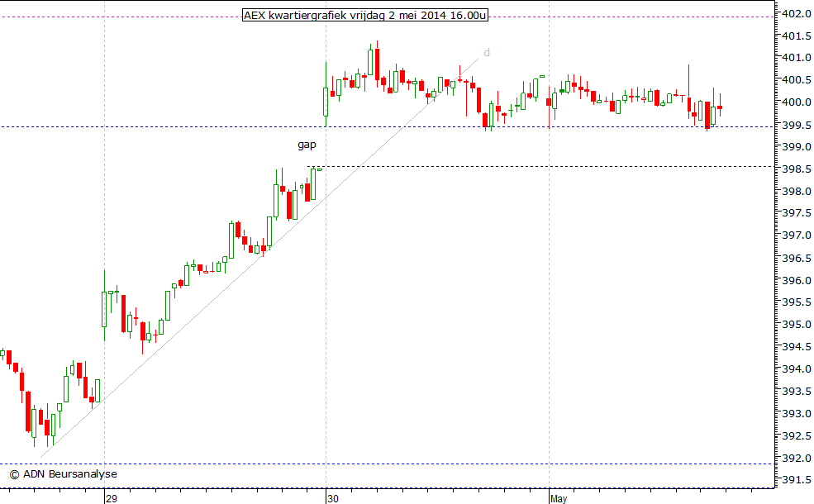This screenshot has height=504, width=814.
Task: Select the 394.0 price axis label
Action: point(797,369)
